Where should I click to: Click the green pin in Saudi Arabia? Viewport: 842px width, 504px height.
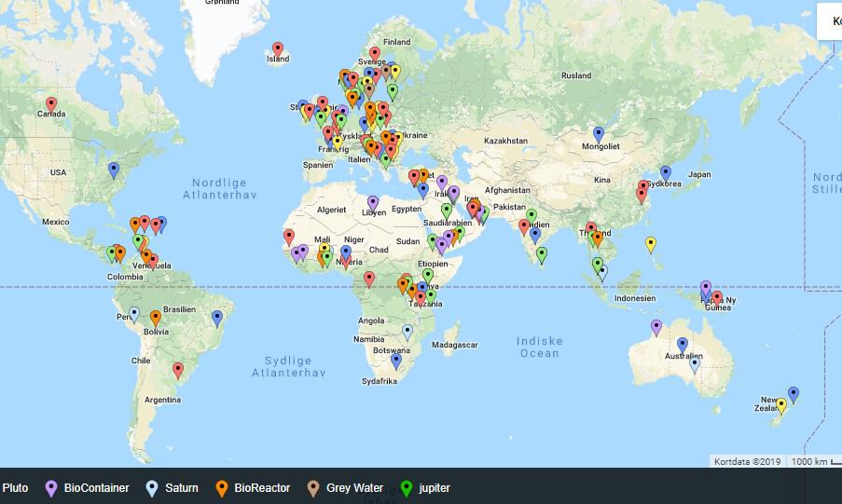coord(447,211)
